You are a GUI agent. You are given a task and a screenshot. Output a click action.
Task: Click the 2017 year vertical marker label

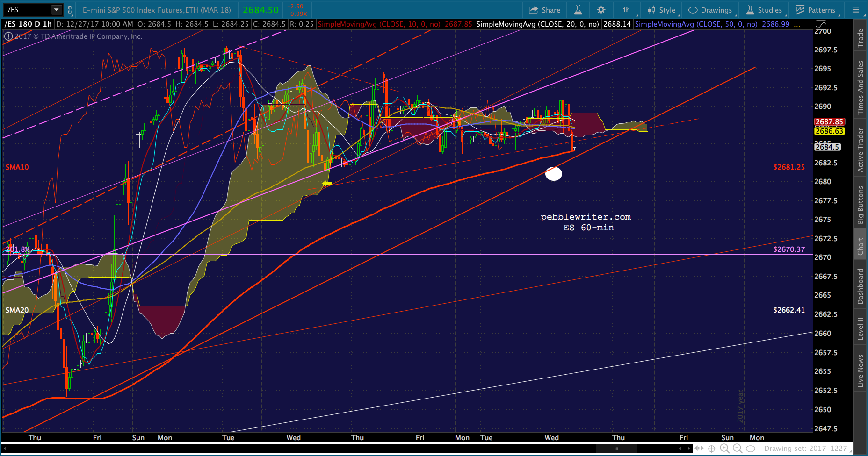coord(740,407)
